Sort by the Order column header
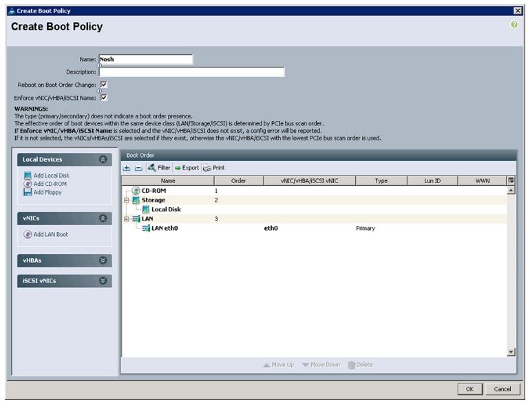The height and width of the screenshot is (420, 528). pos(238,181)
